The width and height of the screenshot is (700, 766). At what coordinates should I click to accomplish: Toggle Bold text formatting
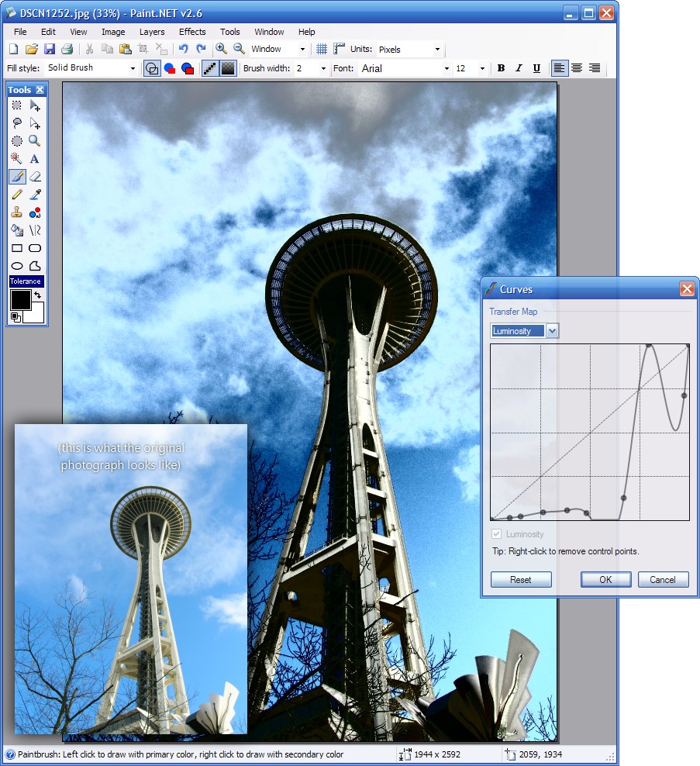(501, 68)
